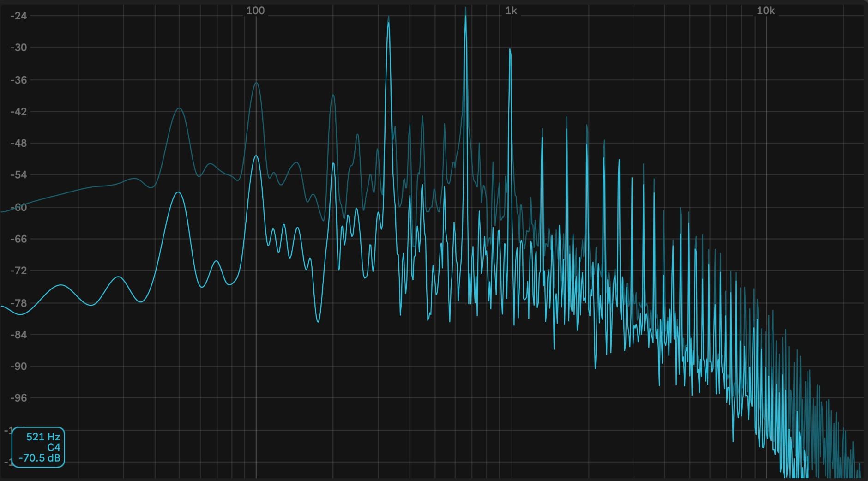Click the -24 dB scale label
This screenshot has width=868, height=481.
point(18,16)
